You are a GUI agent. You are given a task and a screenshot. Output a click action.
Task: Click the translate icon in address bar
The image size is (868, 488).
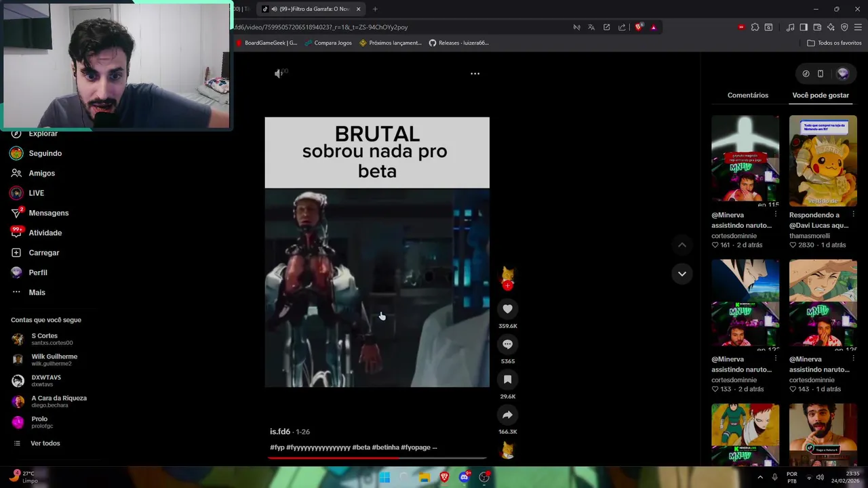[591, 27]
